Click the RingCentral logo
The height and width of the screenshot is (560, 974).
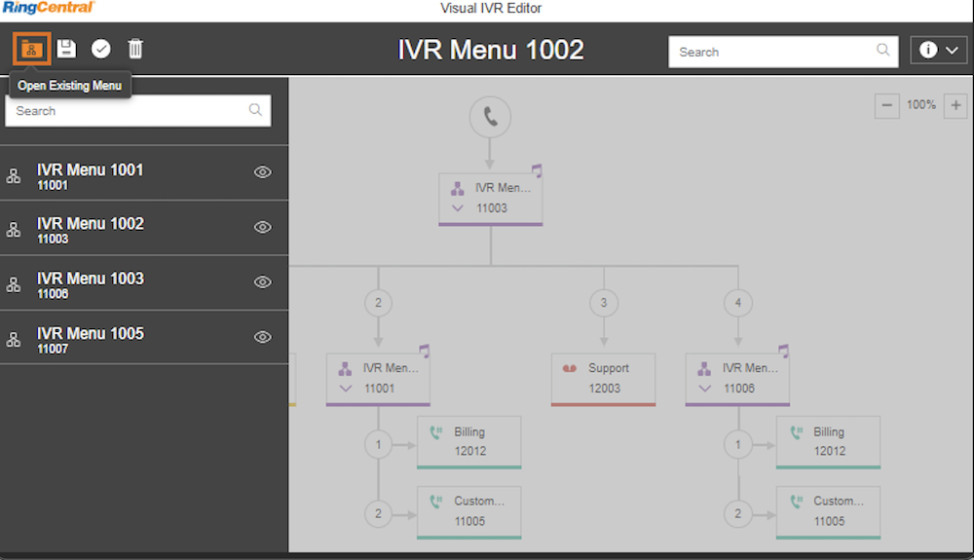point(49,8)
